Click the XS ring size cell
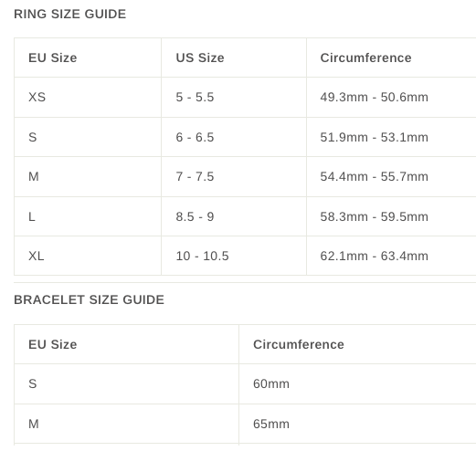Screen dimensions: 476x472 [x=88, y=97]
